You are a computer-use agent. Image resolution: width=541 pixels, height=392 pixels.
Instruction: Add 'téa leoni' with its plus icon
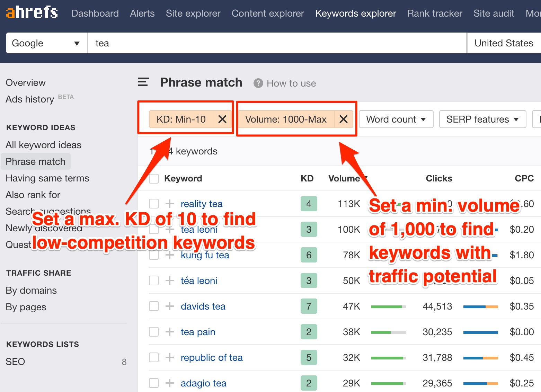click(169, 280)
